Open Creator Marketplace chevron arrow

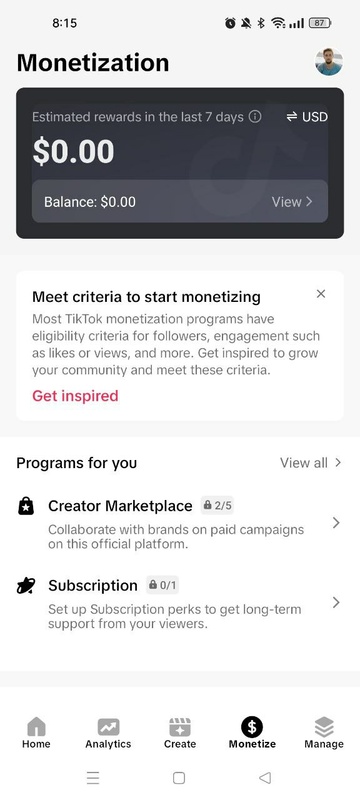tap(336, 522)
